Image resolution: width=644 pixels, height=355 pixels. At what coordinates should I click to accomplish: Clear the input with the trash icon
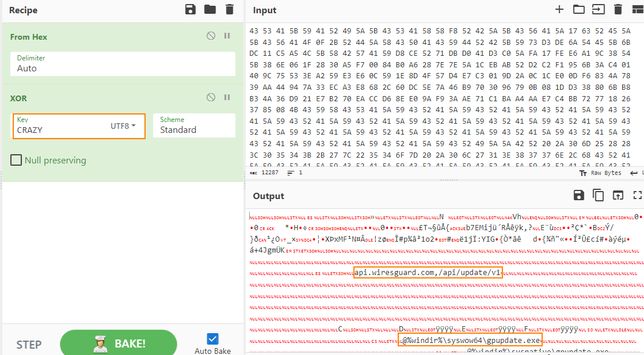(616, 10)
